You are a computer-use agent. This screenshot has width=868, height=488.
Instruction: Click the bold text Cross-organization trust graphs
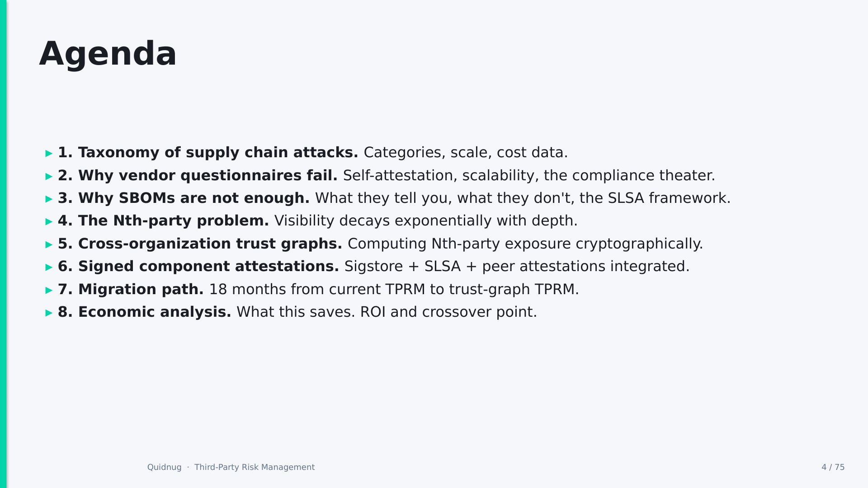[210, 244]
